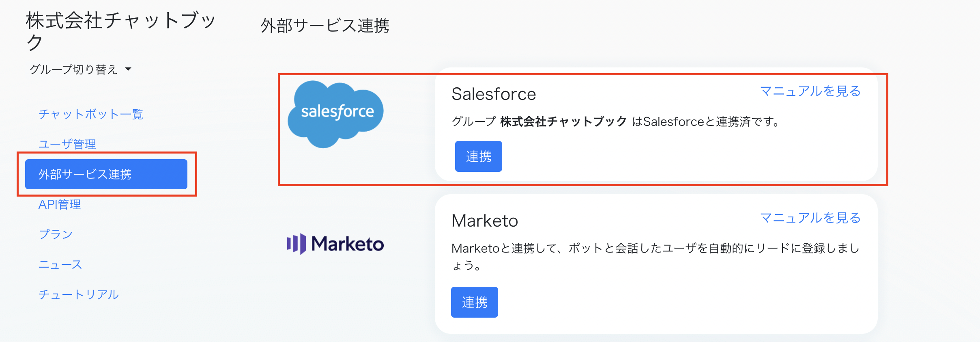Go to ユーザ管理 in the sidebar
980x342 pixels.
tap(67, 144)
